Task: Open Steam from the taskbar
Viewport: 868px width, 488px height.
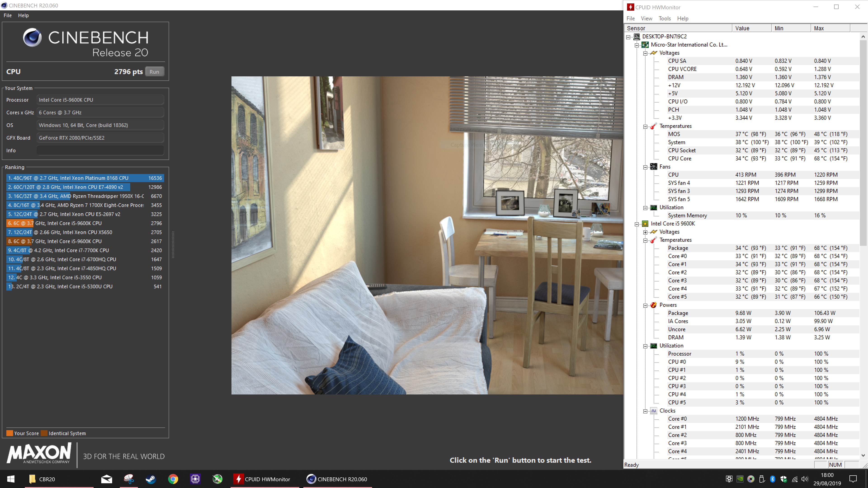Action: (151, 479)
